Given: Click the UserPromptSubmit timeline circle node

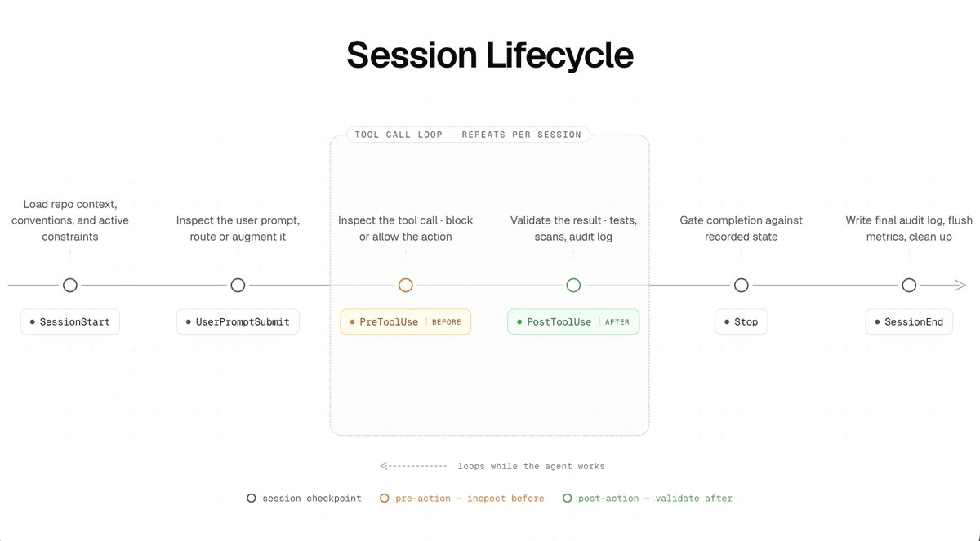Looking at the screenshot, I should point(238,285).
